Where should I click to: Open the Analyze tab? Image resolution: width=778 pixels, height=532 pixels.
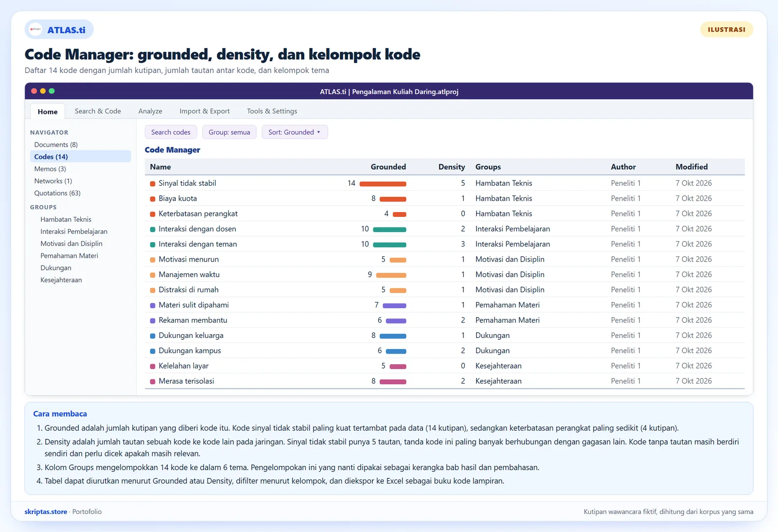150,111
